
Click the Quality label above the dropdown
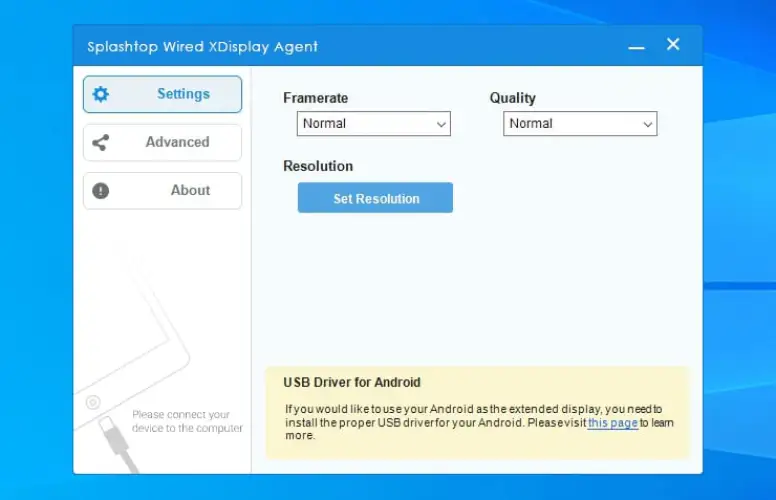pos(512,98)
